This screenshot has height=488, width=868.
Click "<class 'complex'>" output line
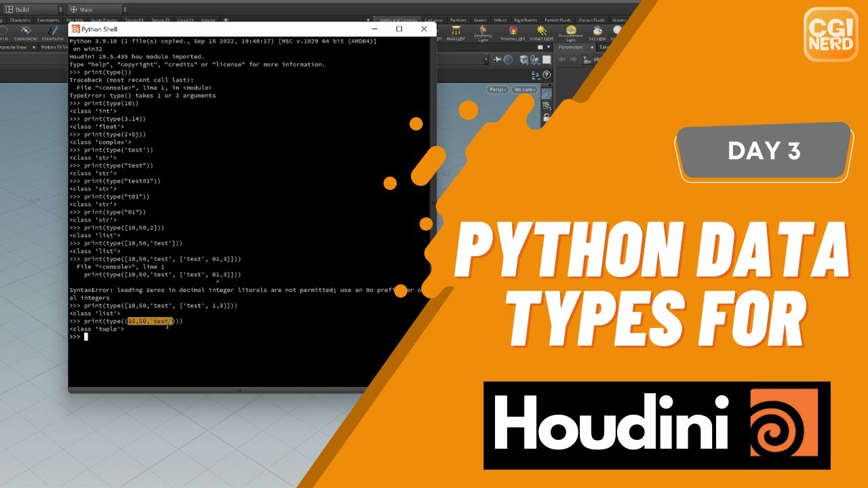[100, 142]
